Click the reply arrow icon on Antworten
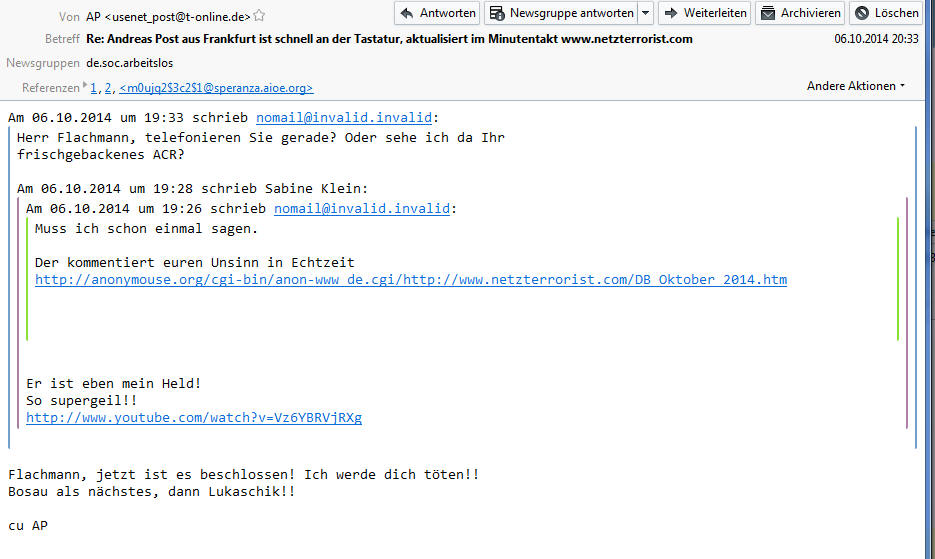The image size is (935, 559). click(407, 13)
